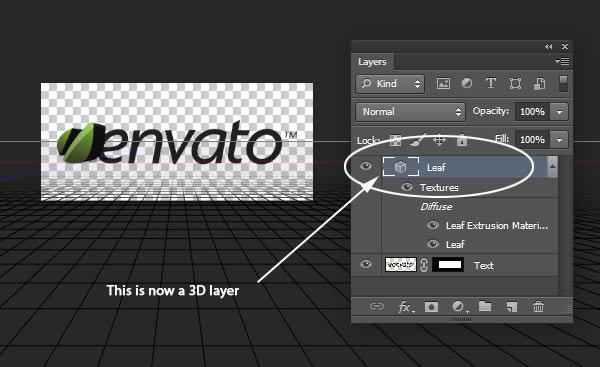600x367 pixels.
Task: Filter layers by pixel layer icon
Action: pos(443,83)
